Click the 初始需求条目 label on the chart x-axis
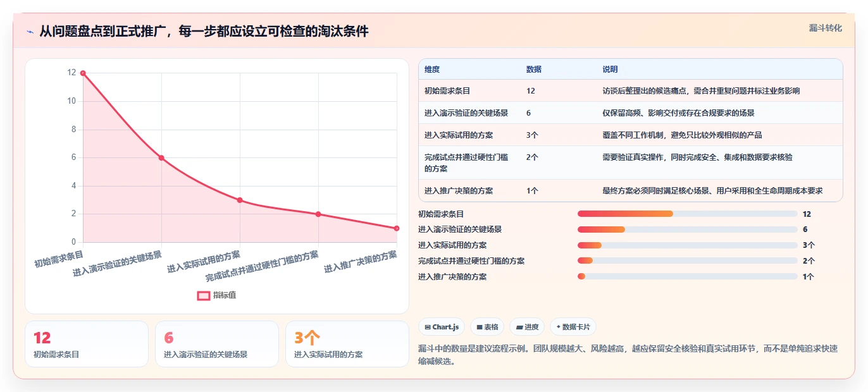Image resolution: width=868 pixels, height=392 pixels. click(x=59, y=259)
